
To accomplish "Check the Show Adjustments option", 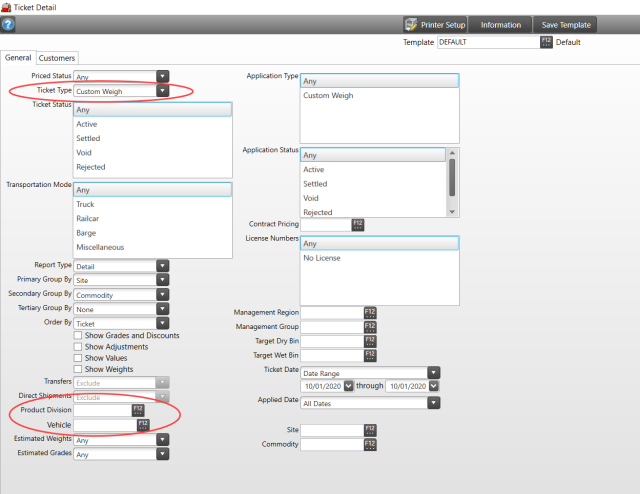I will (x=78, y=346).
